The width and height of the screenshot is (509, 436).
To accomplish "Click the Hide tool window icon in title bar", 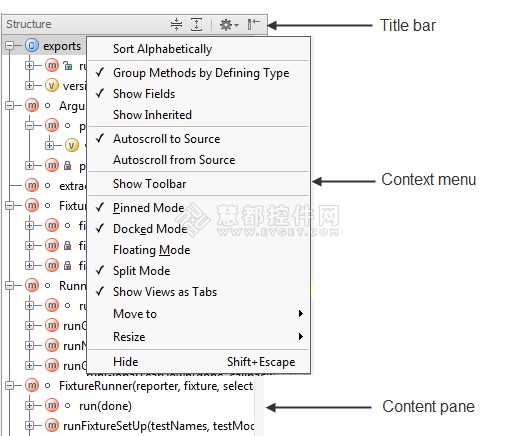I will coord(253,24).
